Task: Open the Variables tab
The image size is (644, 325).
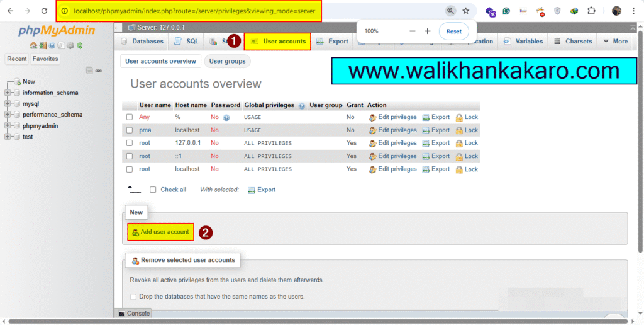Action: (x=523, y=42)
